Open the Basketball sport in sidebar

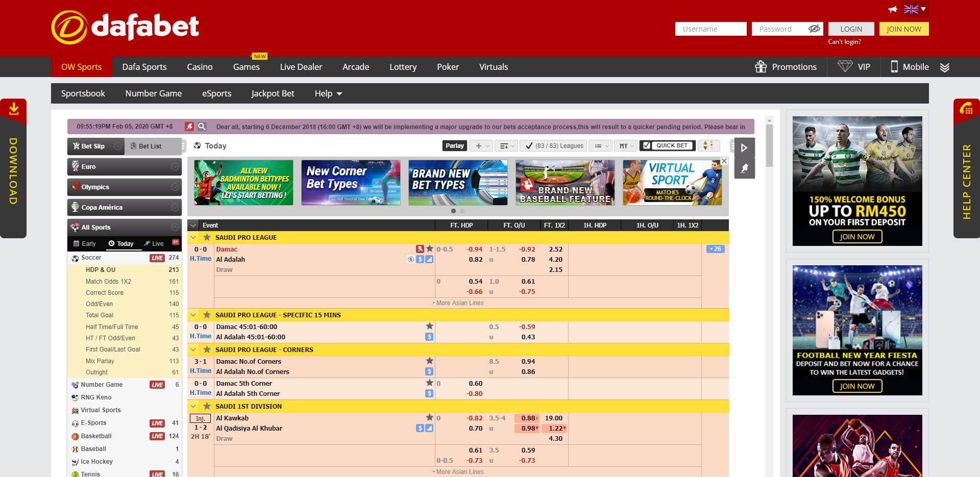click(x=96, y=436)
